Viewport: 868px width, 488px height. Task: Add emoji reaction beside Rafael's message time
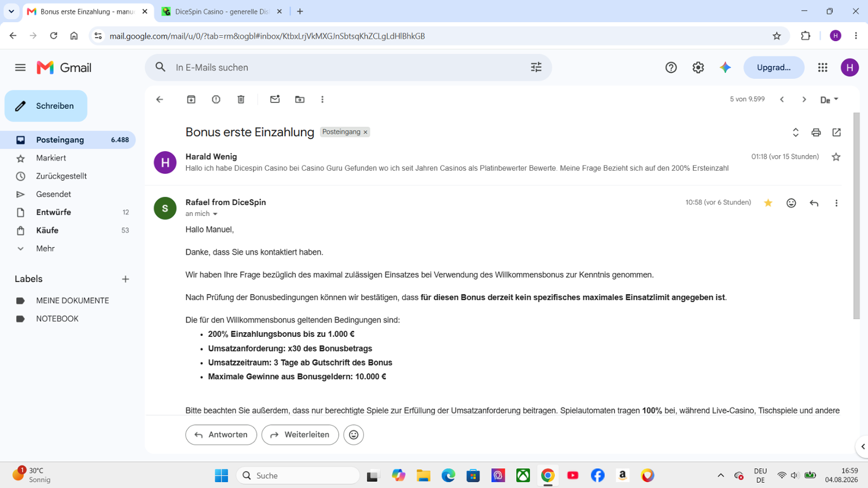tap(791, 203)
